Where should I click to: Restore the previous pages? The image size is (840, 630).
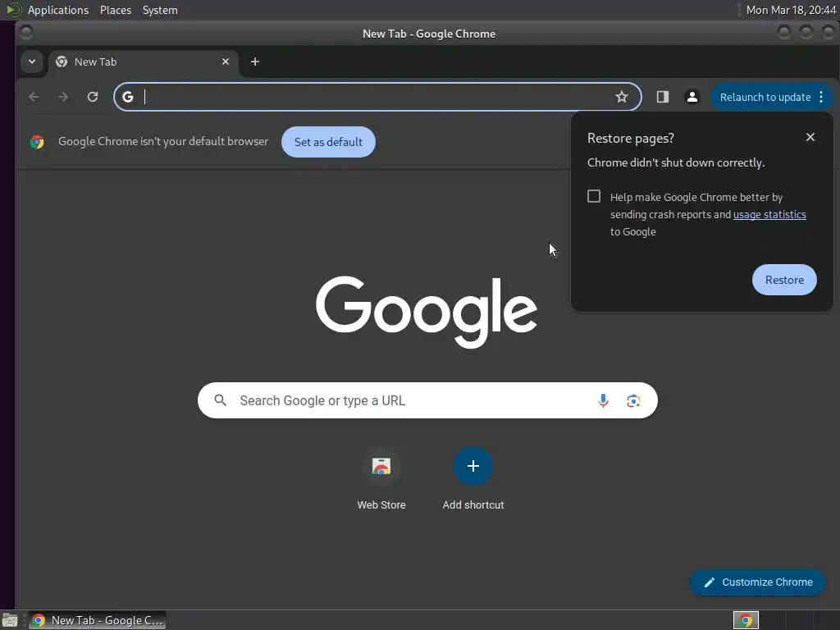784,280
